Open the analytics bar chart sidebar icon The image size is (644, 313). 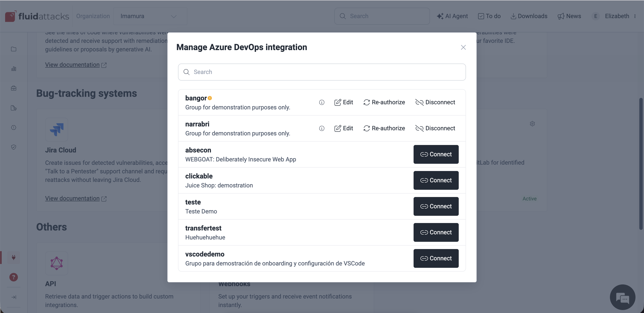[14, 69]
